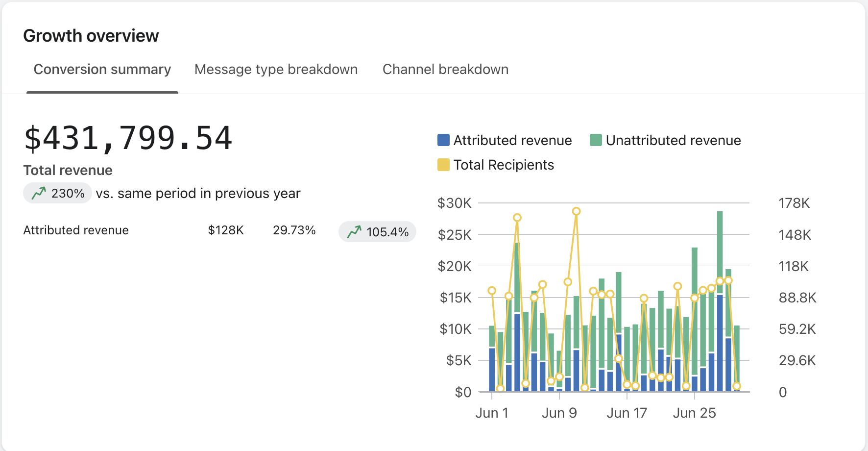Click the $5K y-axis label
The height and width of the screenshot is (451, 868).
(x=458, y=361)
